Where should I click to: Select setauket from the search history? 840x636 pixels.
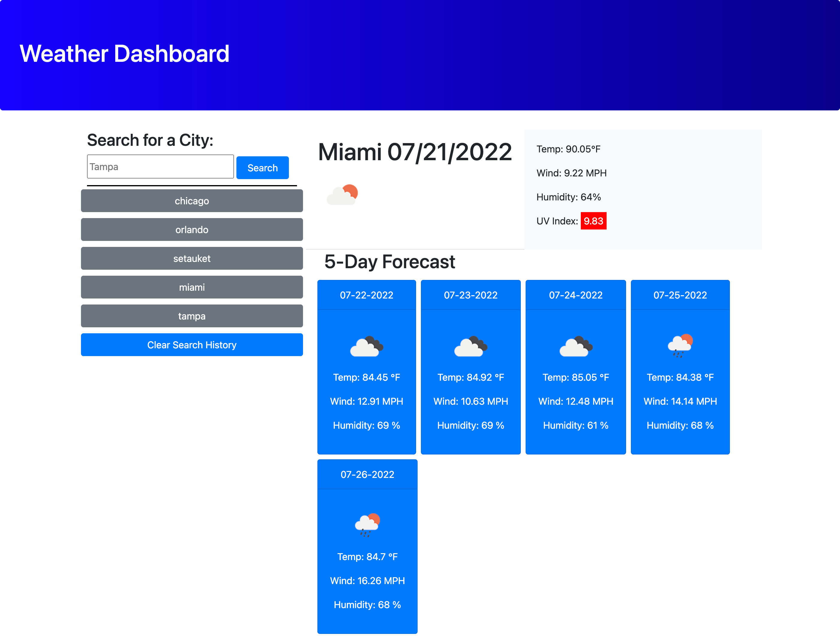[192, 259]
